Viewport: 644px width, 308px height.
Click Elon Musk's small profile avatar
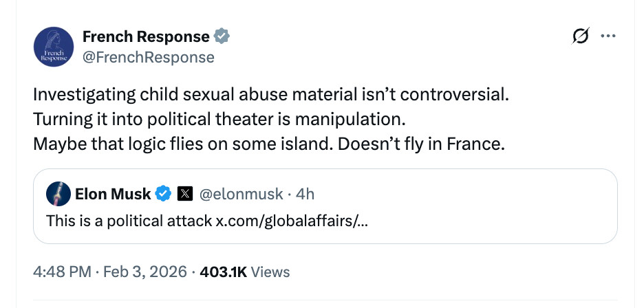tap(58, 195)
